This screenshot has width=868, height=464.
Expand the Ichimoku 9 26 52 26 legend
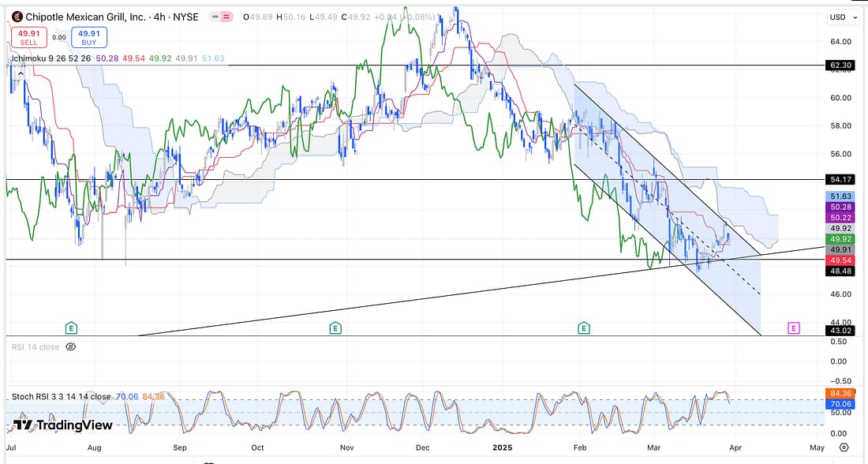click(51, 58)
